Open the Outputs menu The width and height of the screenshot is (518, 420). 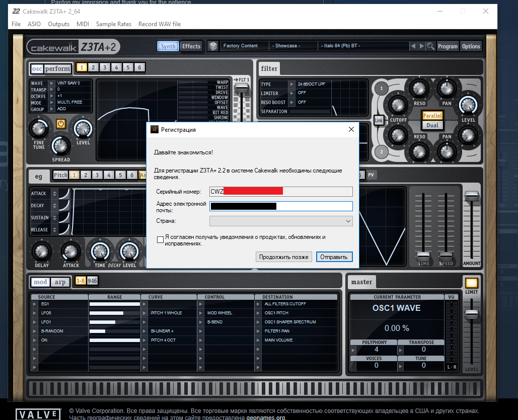click(58, 24)
